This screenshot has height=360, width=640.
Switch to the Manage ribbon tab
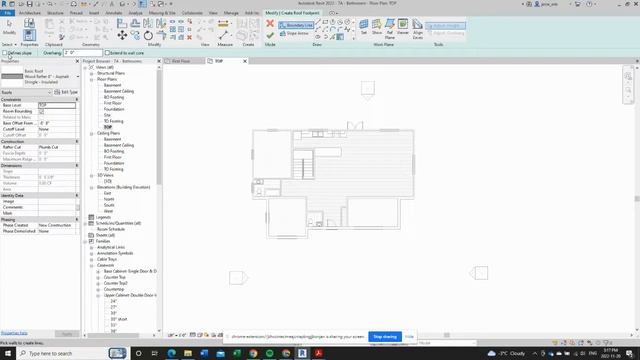pos(231,13)
